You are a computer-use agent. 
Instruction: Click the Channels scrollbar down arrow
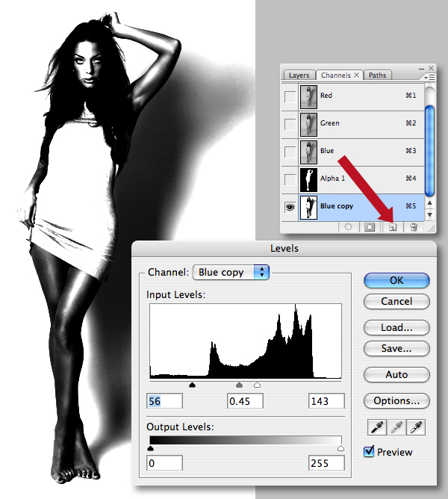click(x=429, y=215)
